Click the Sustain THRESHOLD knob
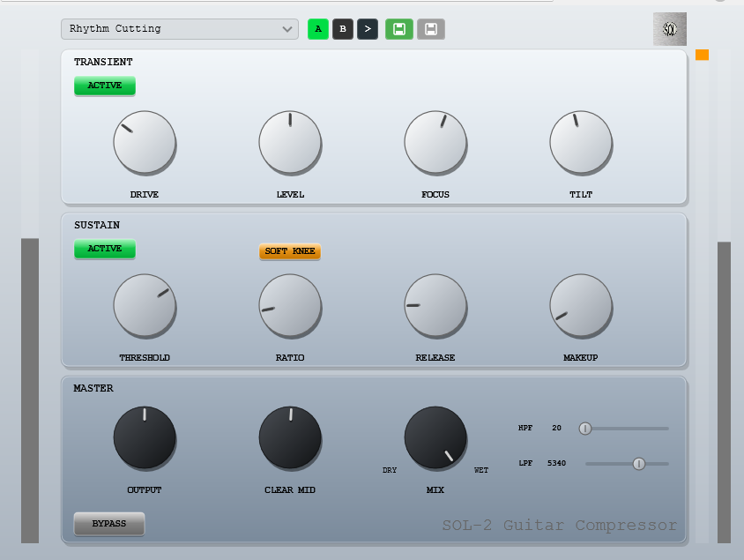This screenshot has height=560, width=744. pyautogui.click(x=145, y=305)
